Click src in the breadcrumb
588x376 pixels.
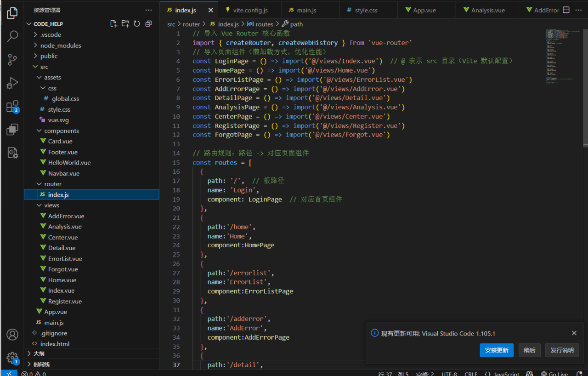(x=171, y=24)
